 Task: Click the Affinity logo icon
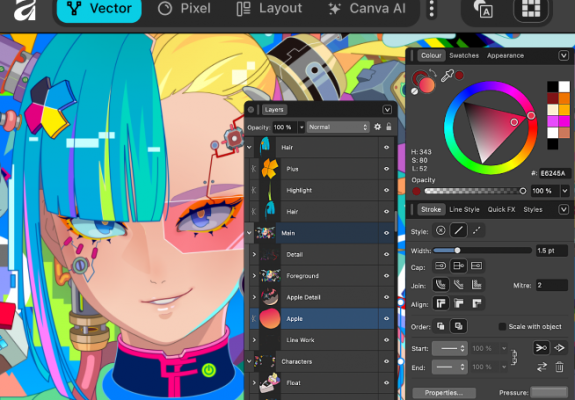(x=25, y=10)
